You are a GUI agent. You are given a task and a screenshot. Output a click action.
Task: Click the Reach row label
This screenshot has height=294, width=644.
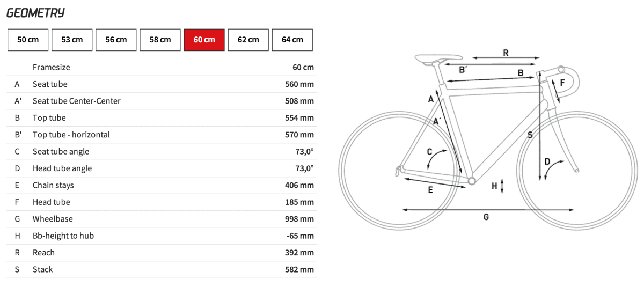coord(43,253)
